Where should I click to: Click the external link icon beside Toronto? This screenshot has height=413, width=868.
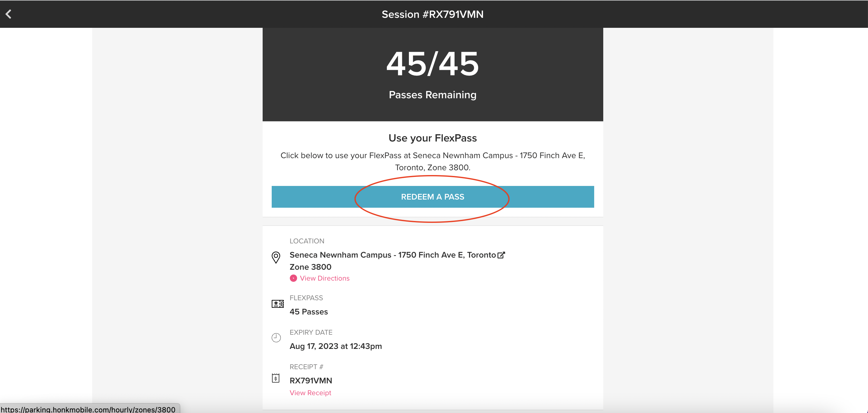(x=501, y=255)
